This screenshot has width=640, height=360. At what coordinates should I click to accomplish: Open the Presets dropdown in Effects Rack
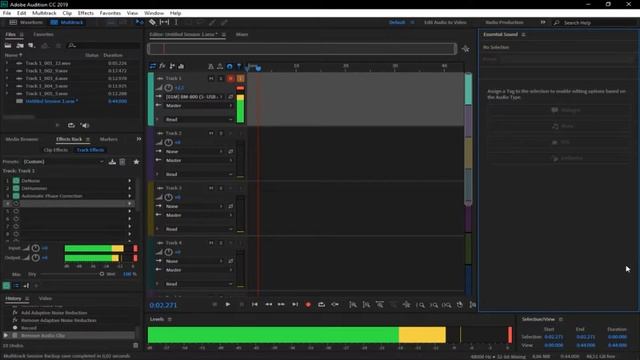point(64,162)
